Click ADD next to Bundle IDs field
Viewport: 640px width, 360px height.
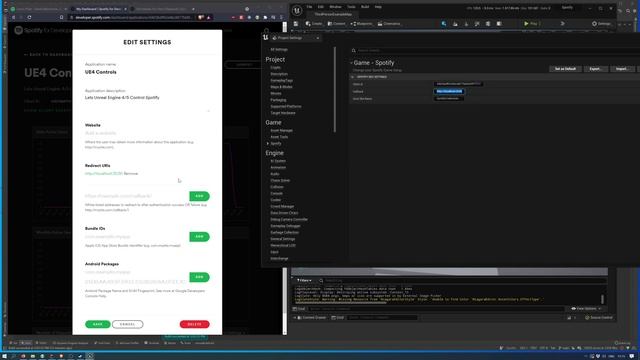pos(199,236)
